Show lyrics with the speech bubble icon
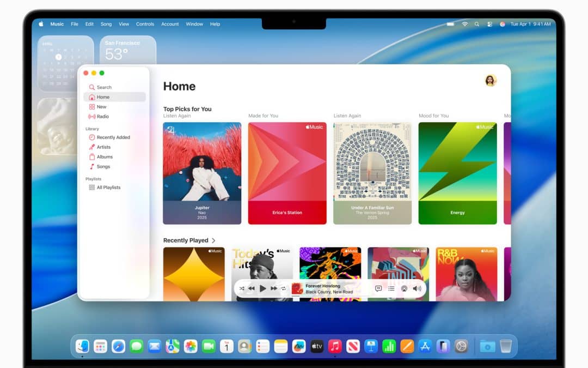 click(378, 288)
